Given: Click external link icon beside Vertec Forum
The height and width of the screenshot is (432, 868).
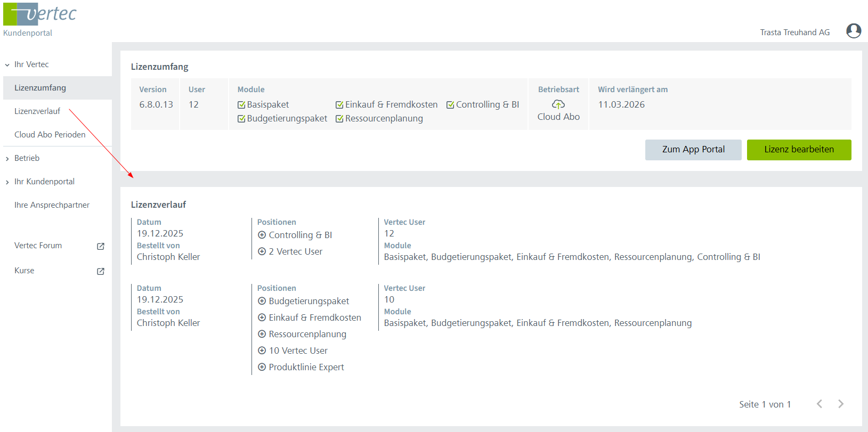Looking at the screenshot, I should [x=101, y=246].
